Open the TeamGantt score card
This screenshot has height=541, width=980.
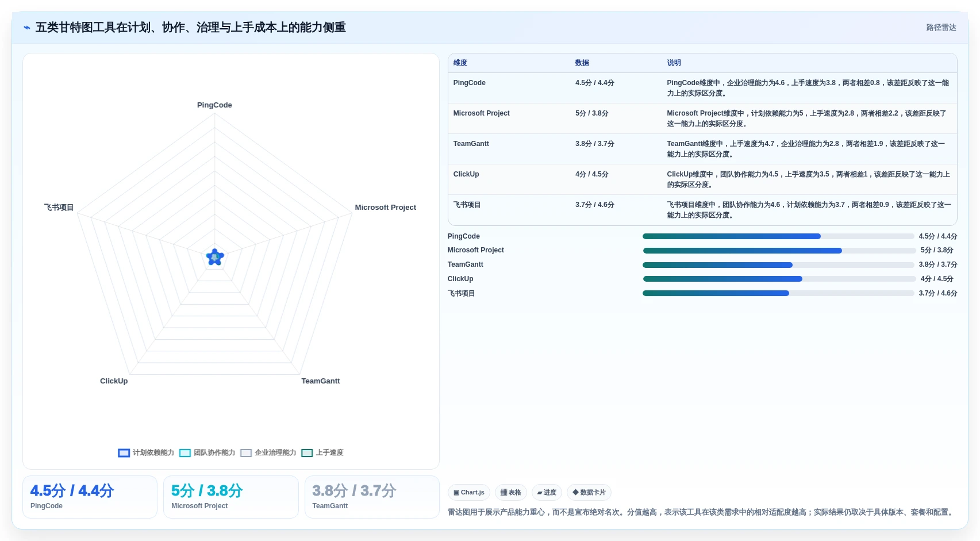click(x=372, y=497)
